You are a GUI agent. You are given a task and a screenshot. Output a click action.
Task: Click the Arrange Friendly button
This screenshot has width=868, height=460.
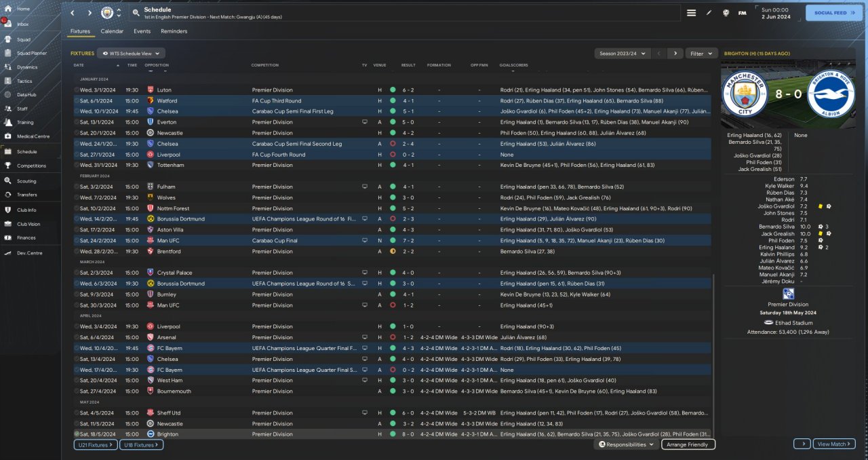pyautogui.click(x=688, y=444)
